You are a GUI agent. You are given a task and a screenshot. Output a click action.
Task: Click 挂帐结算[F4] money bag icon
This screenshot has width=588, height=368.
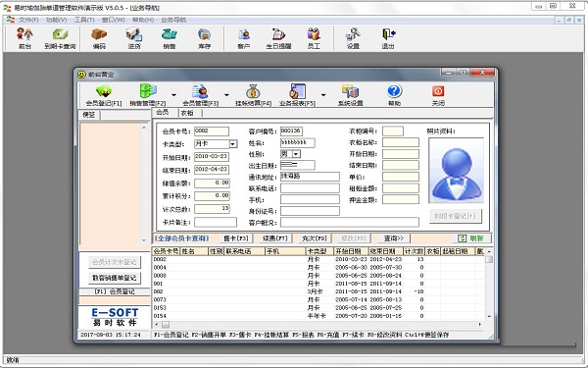253,95
